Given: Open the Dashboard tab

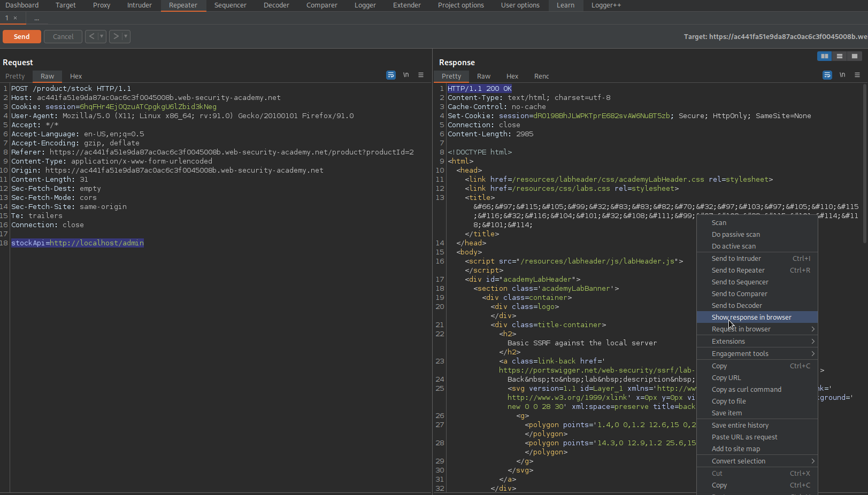Looking at the screenshot, I should (22, 5).
